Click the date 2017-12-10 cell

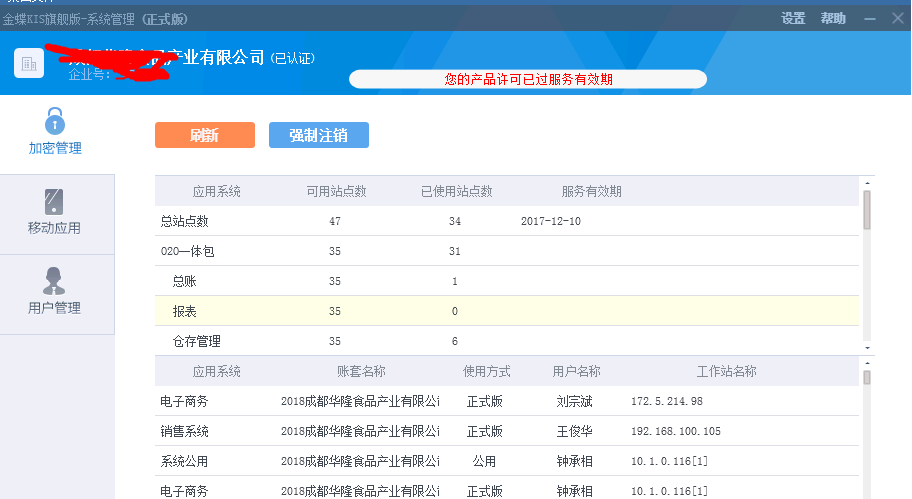551,221
